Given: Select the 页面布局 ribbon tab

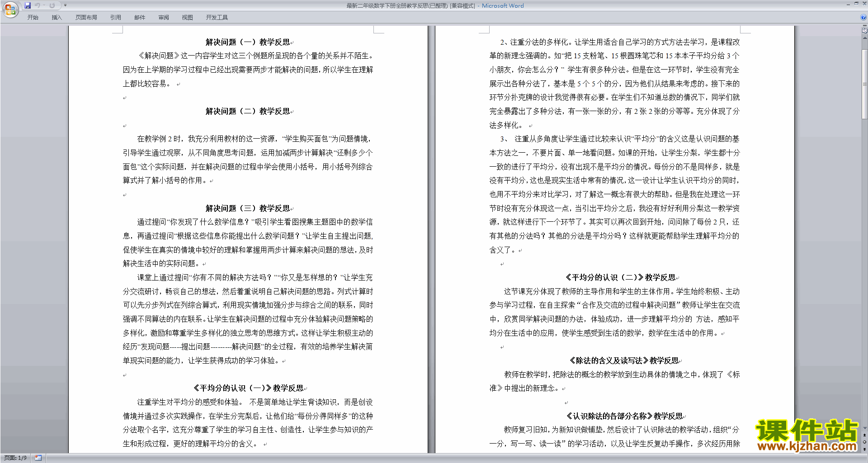Looking at the screenshot, I should (x=86, y=17).
